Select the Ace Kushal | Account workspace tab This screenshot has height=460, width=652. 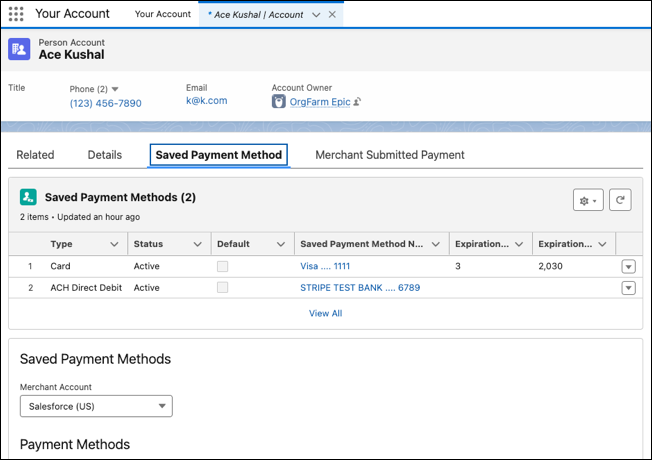258,15
